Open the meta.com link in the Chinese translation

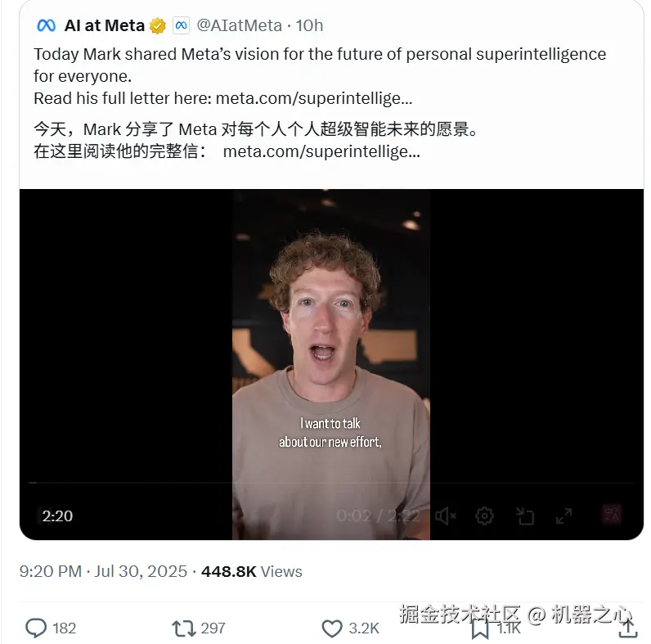tap(321, 151)
